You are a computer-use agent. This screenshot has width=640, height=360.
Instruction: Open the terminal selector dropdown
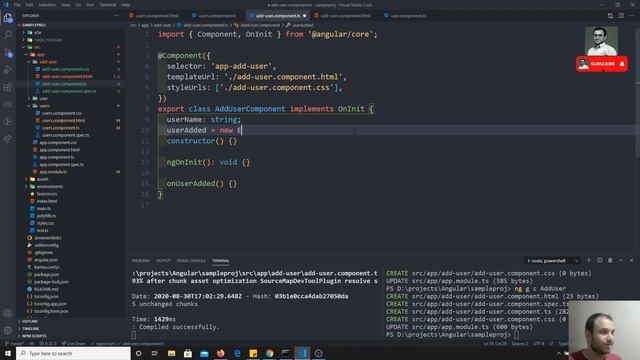552,260
